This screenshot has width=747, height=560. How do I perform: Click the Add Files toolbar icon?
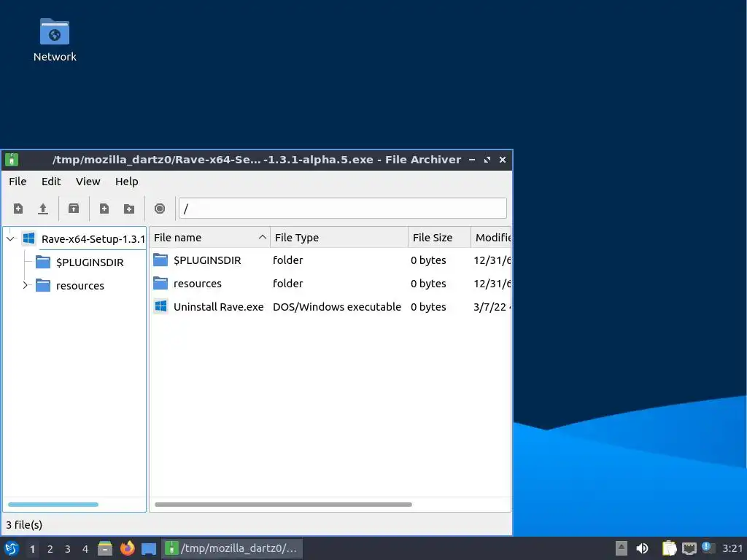pyautogui.click(x=104, y=209)
